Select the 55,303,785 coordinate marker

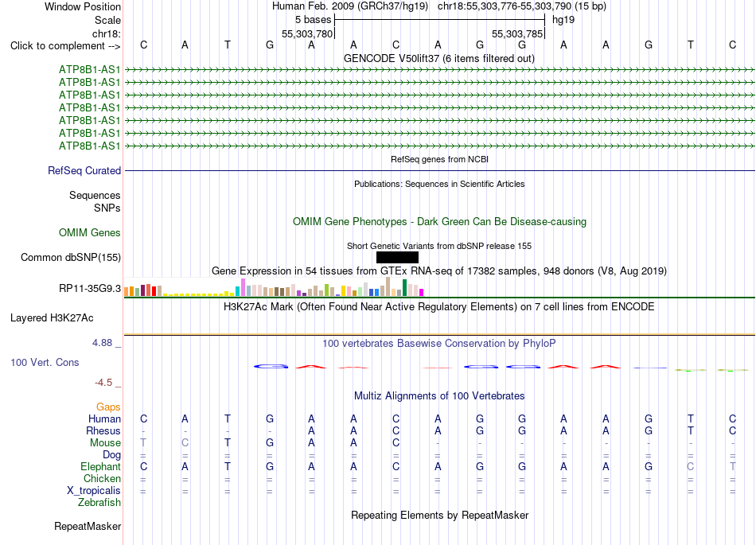[x=517, y=33]
